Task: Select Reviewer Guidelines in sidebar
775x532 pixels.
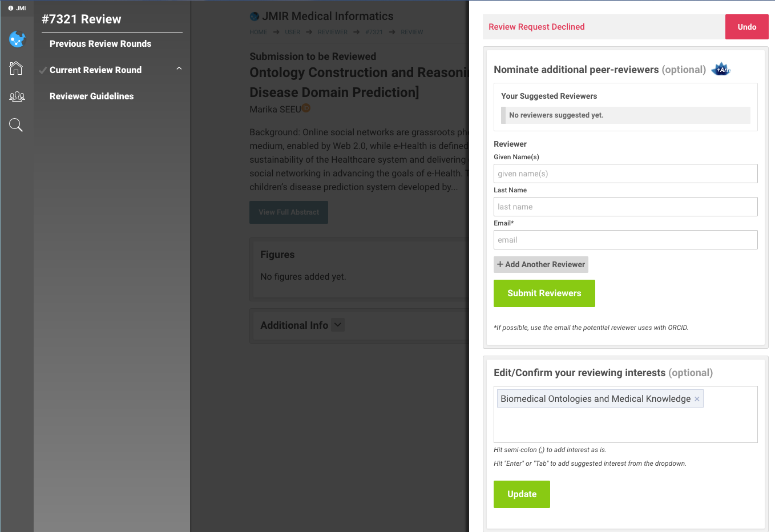Action: click(x=91, y=96)
